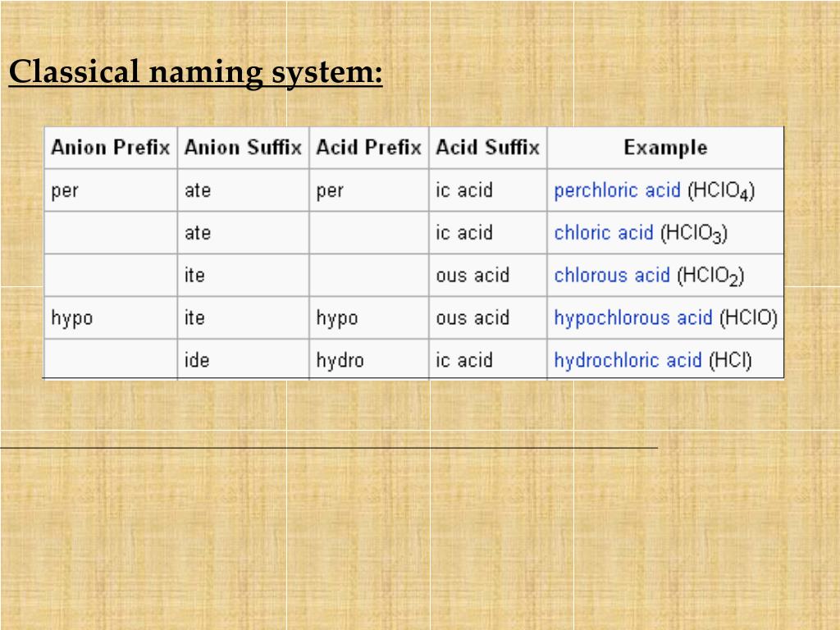Select the 'Example' column header

665,148
